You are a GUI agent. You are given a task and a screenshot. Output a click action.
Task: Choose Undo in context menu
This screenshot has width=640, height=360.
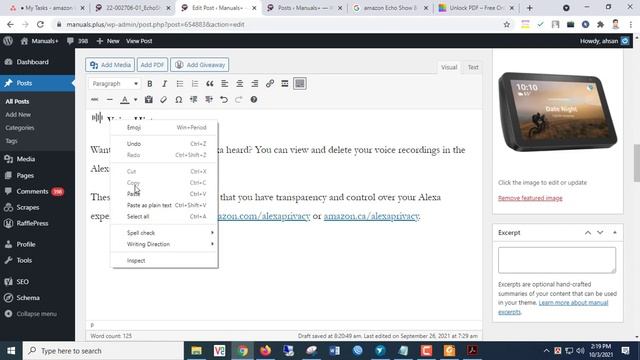(164, 144)
